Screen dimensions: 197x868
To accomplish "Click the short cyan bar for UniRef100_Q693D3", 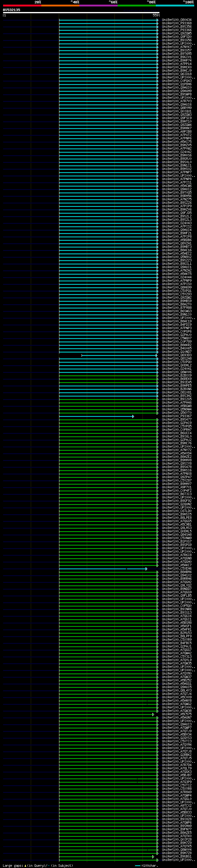I will point(119,356).
